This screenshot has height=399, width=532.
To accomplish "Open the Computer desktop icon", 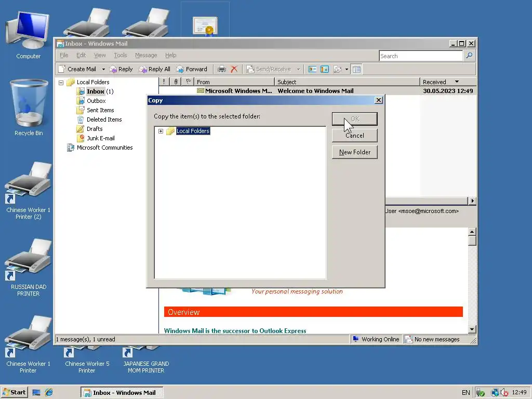I will (x=28, y=35).
